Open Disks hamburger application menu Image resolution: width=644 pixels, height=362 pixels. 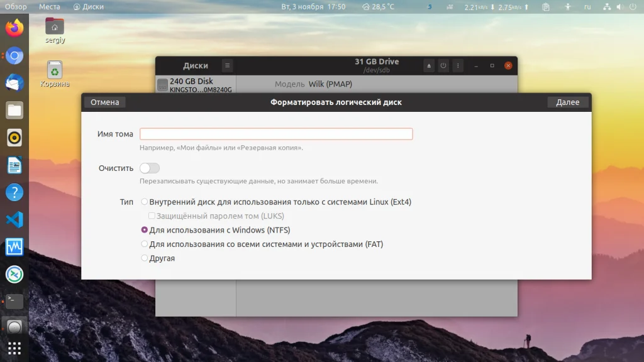pos(227,65)
